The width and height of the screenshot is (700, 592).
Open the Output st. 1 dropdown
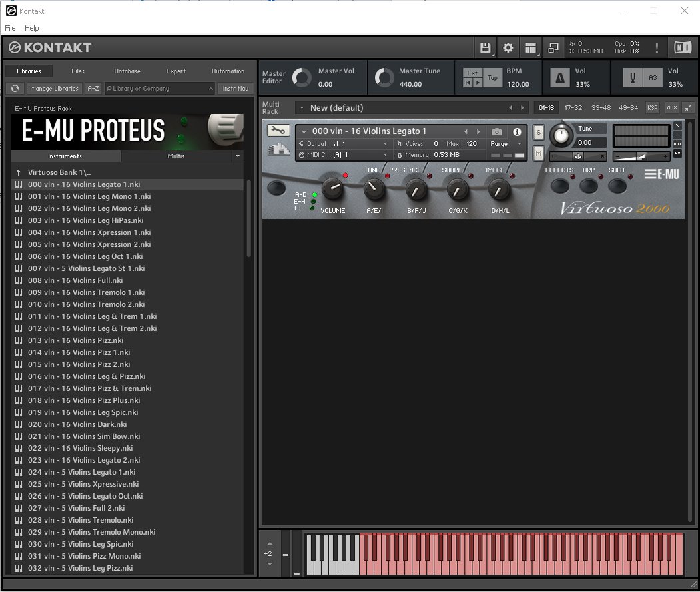click(x=344, y=144)
